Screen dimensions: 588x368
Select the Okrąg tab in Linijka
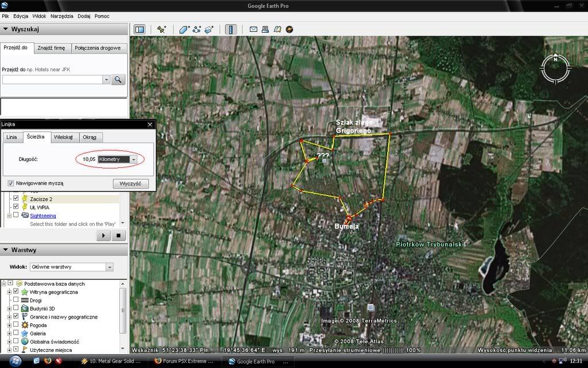90,137
